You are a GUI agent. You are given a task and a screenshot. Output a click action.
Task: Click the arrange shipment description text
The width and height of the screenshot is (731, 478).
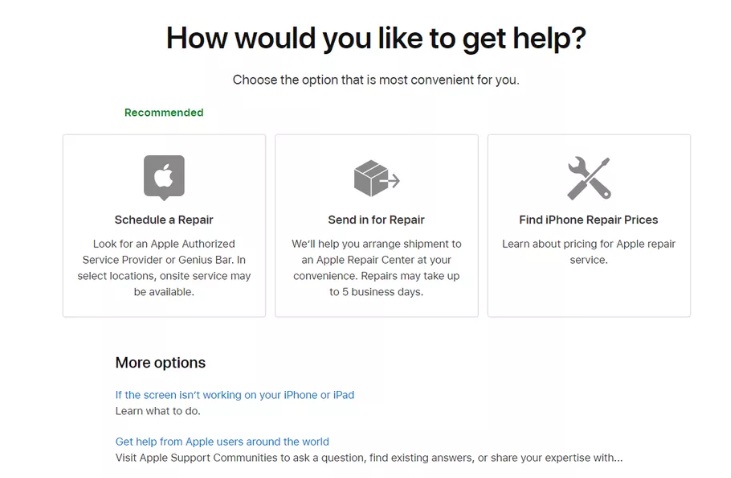[x=376, y=268]
